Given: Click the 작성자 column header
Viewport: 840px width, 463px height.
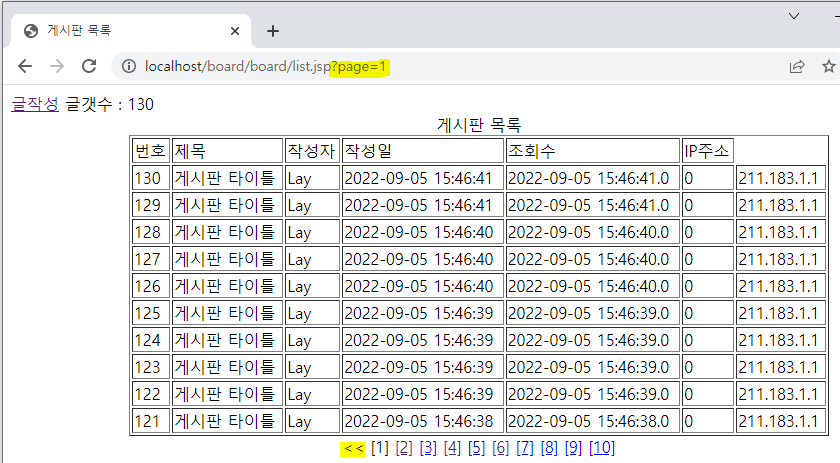Looking at the screenshot, I should (x=312, y=151).
